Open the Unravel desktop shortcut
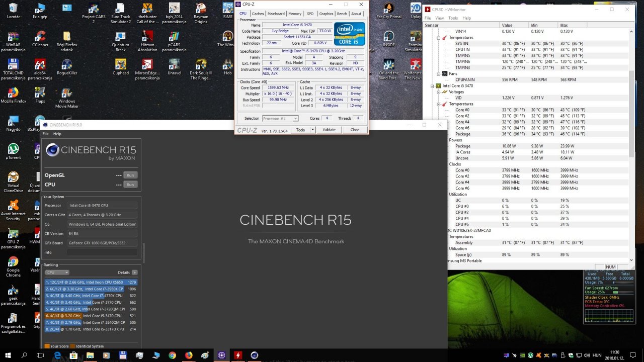The width and height of the screenshot is (644, 362). pyautogui.click(x=174, y=67)
